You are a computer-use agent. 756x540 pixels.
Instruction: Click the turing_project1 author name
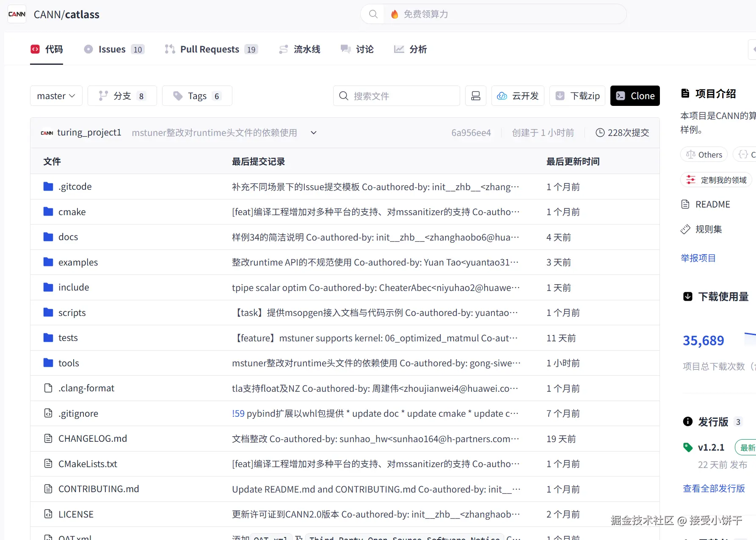click(89, 133)
